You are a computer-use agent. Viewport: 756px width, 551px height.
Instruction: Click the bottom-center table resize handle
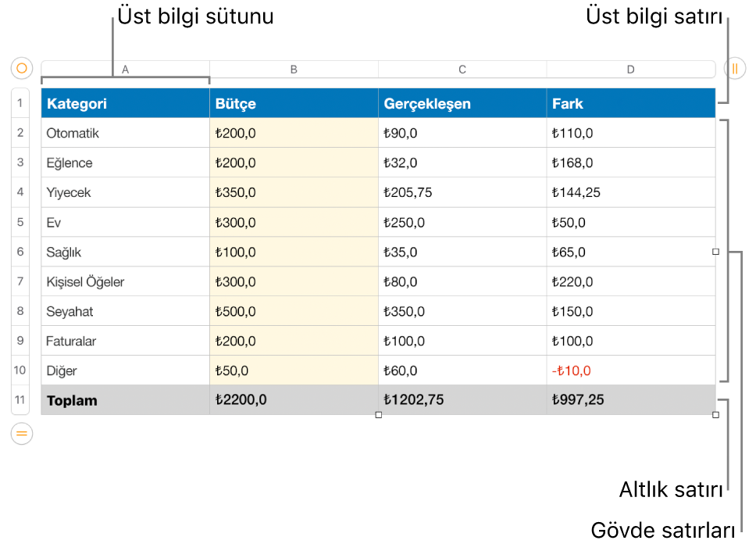(379, 415)
